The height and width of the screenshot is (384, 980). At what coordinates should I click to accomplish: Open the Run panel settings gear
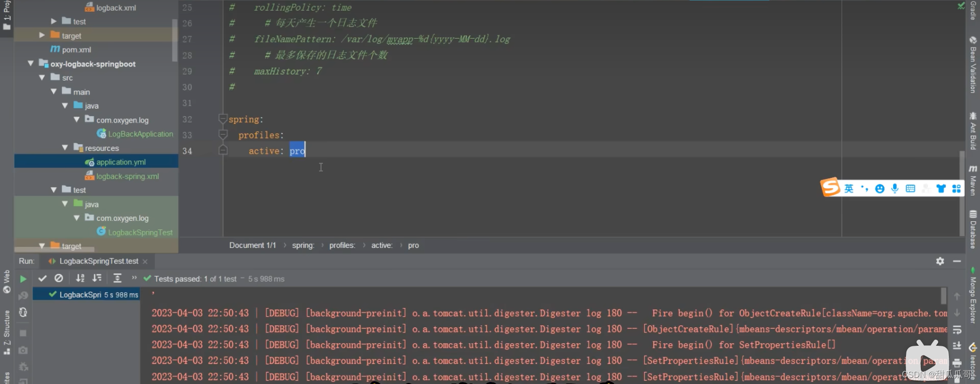tap(940, 261)
